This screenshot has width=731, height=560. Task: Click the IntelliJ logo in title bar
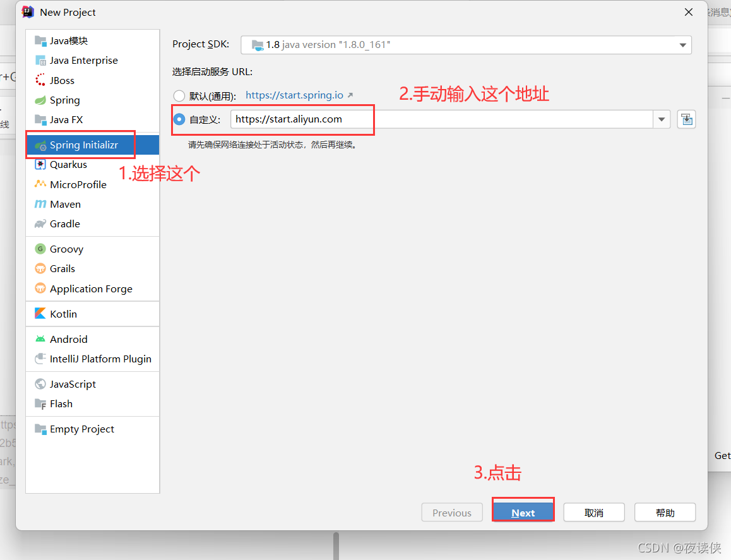click(x=28, y=12)
